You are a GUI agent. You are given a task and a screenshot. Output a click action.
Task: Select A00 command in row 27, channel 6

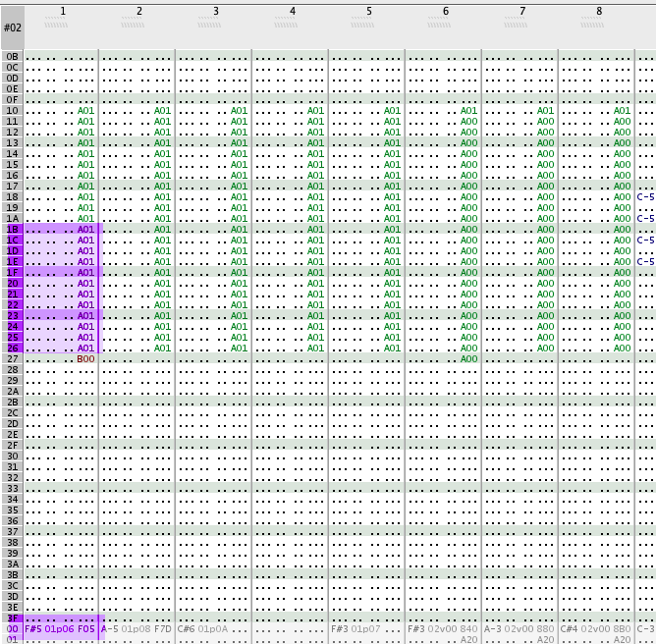coord(469,358)
